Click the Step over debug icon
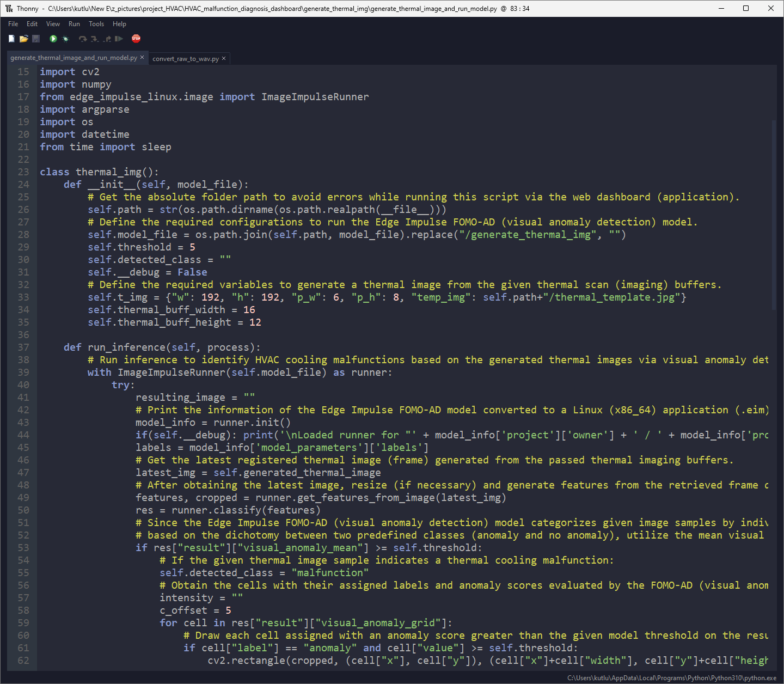This screenshot has height=684, width=784. [x=83, y=39]
